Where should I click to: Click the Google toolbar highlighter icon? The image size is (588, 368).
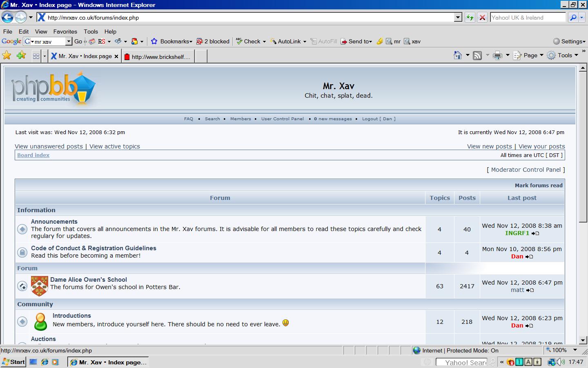pos(380,41)
